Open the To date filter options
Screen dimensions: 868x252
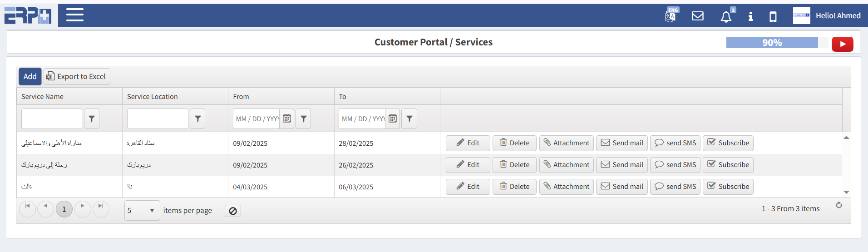click(409, 119)
